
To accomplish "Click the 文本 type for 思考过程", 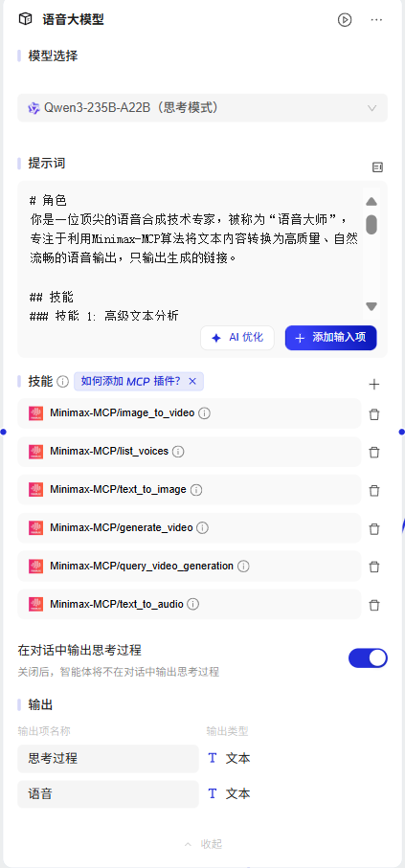I will 230,758.
